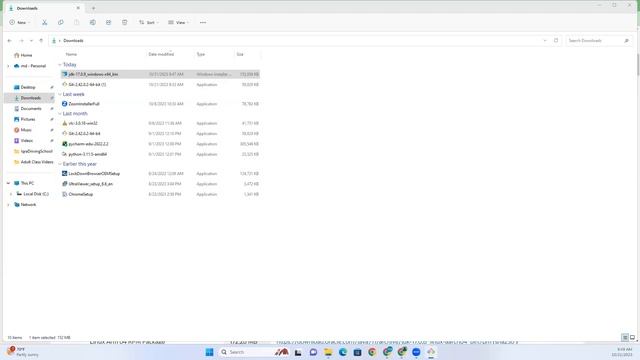This screenshot has height=360, width=640.
Task: Select the Downloads tab
Action: (44, 8)
